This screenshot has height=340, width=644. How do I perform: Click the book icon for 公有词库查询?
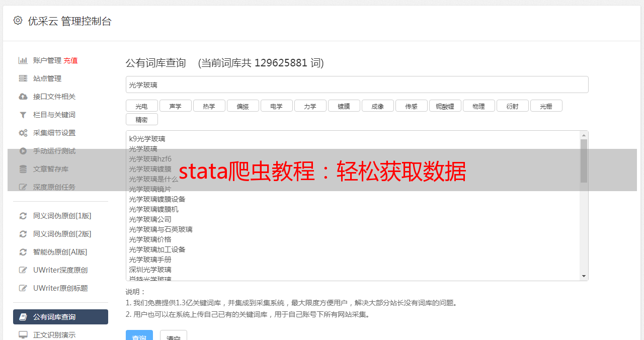(x=23, y=317)
